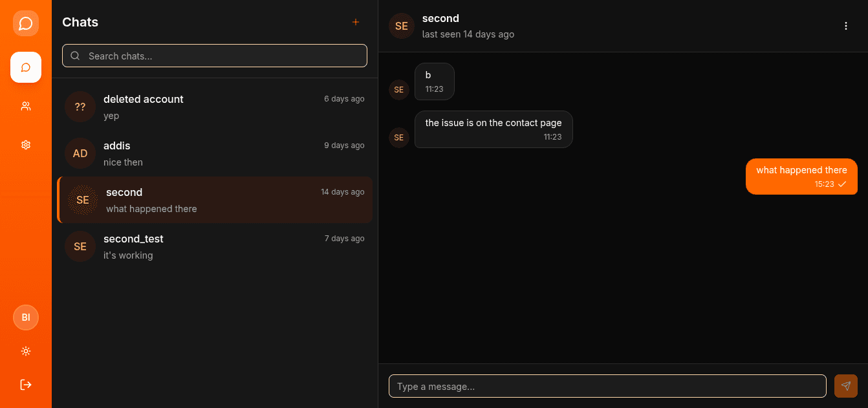Click the logout icon
The height and width of the screenshot is (408, 868).
[26, 385]
